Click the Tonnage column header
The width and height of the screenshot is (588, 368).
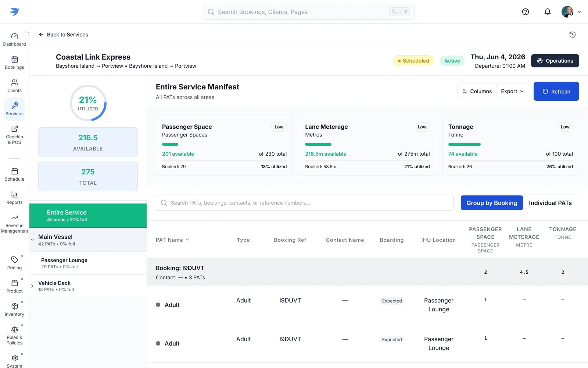[563, 233]
